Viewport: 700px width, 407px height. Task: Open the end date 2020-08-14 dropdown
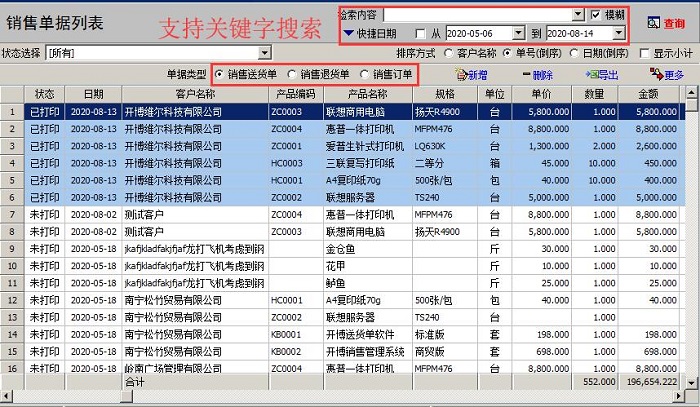tap(618, 33)
